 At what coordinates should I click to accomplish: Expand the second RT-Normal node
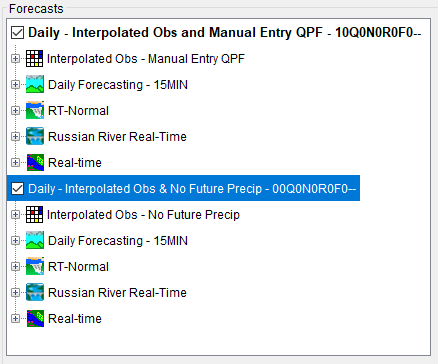point(15,267)
